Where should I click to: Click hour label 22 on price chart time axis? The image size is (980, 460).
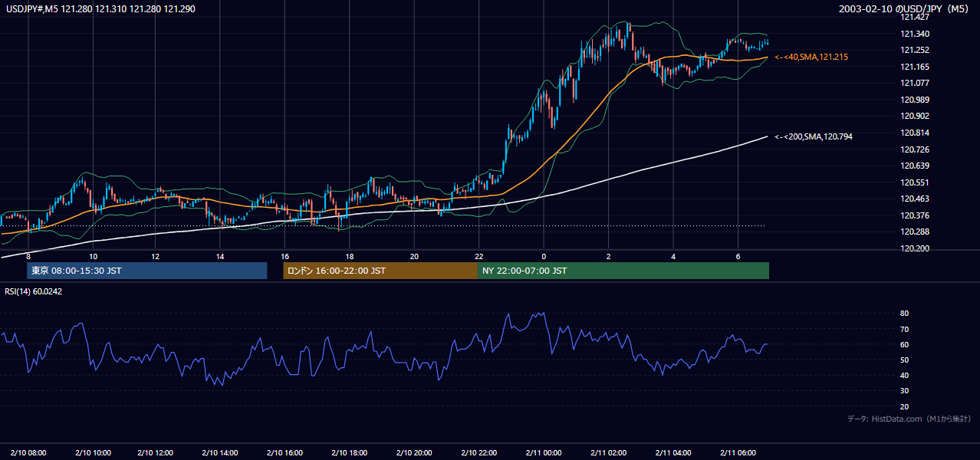[478, 256]
